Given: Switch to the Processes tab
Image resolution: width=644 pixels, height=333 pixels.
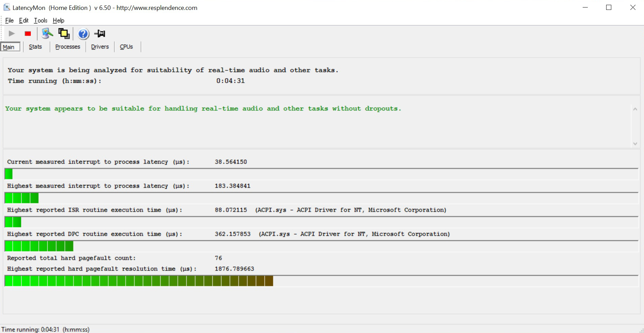Looking at the screenshot, I should click(x=67, y=47).
